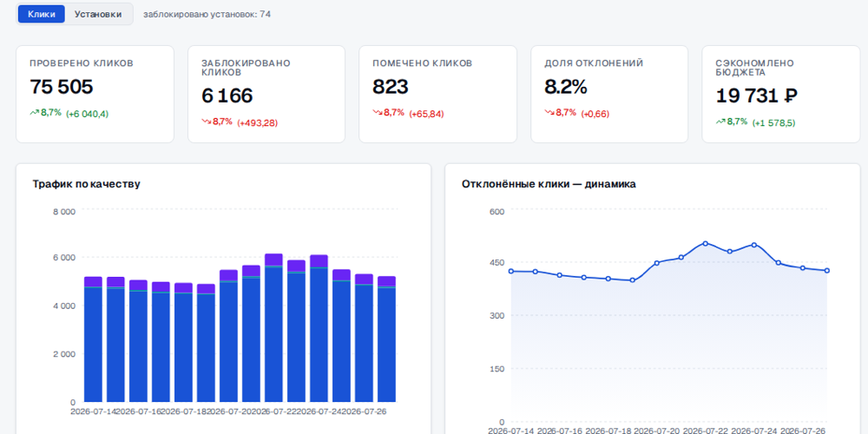Click the downward trend arrow in Доля отклонений

pos(549,112)
